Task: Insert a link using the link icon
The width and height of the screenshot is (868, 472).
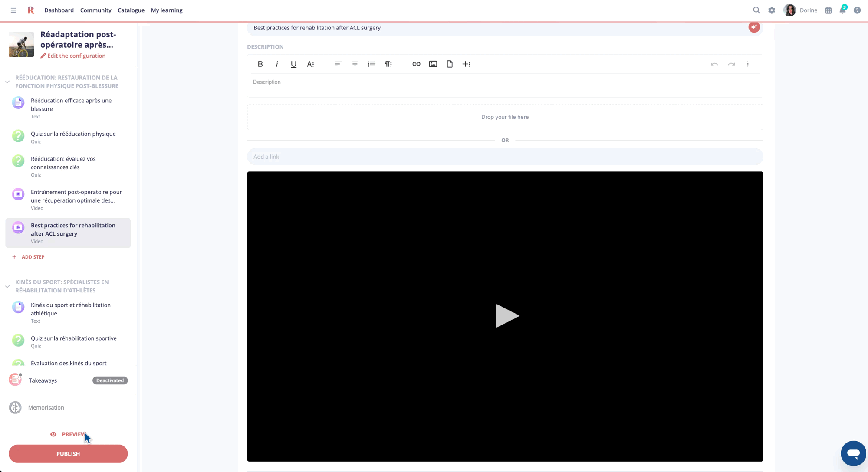Action: [x=416, y=64]
